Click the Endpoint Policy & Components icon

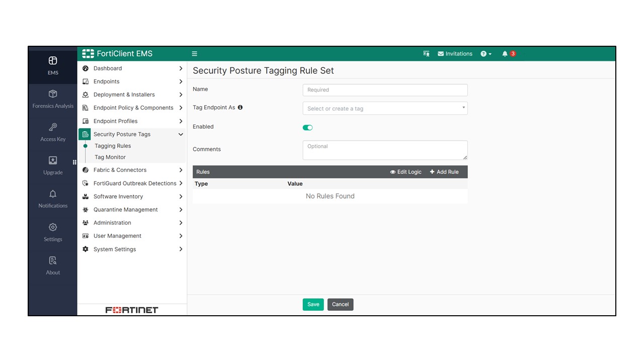pos(86,108)
